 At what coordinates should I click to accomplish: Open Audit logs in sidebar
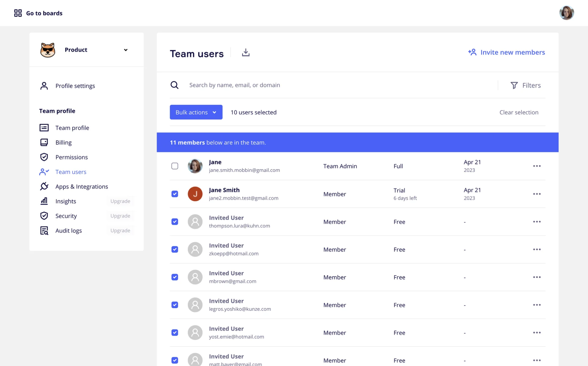pos(68,231)
